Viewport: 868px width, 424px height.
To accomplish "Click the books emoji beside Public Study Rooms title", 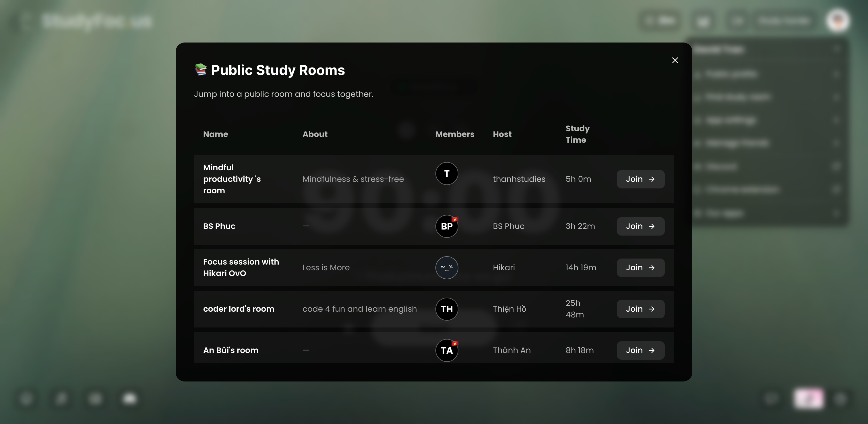I will tap(201, 70).
